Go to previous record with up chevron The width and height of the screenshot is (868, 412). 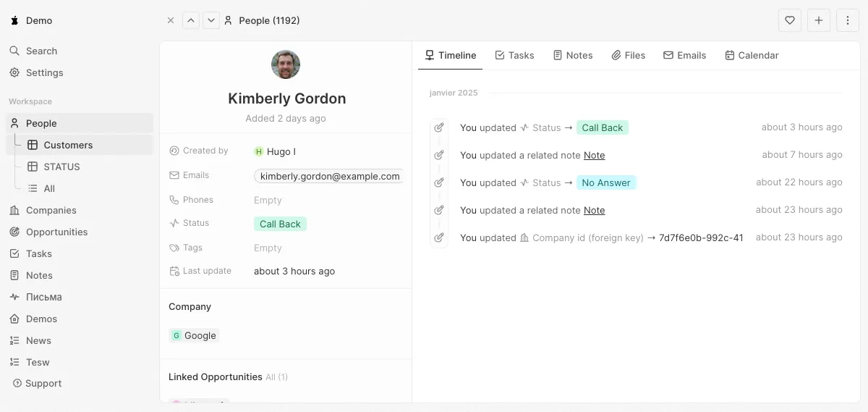(x=191, y=20)
